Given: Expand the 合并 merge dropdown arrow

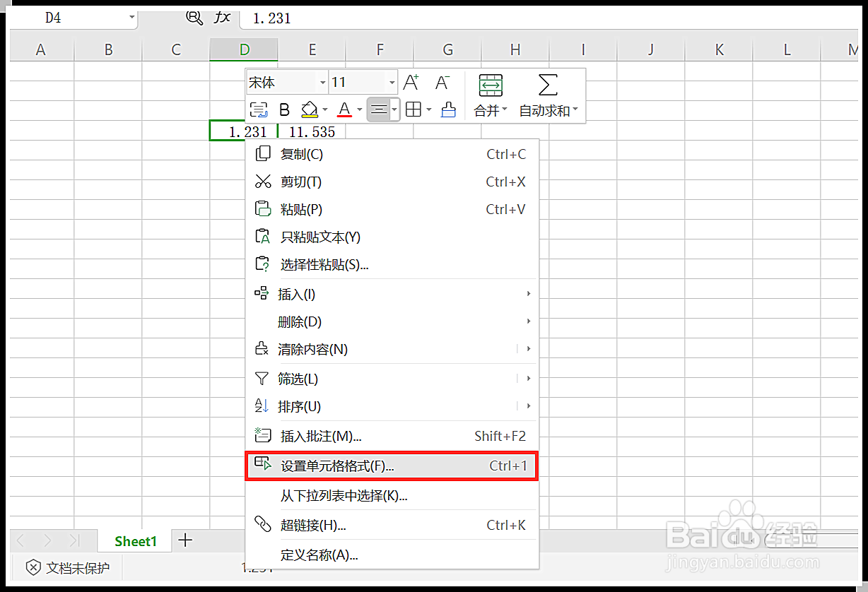Looking at the screenshot, I should coord(504,110).
